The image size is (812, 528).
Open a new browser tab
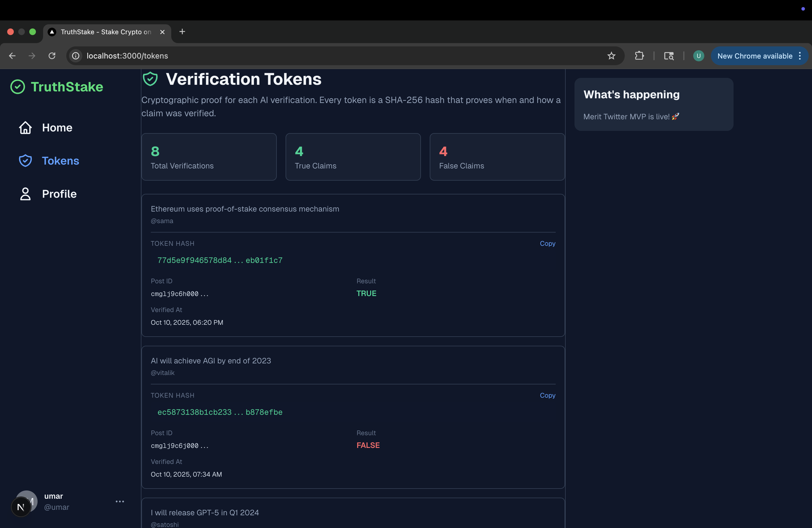(x=182, y=32)
